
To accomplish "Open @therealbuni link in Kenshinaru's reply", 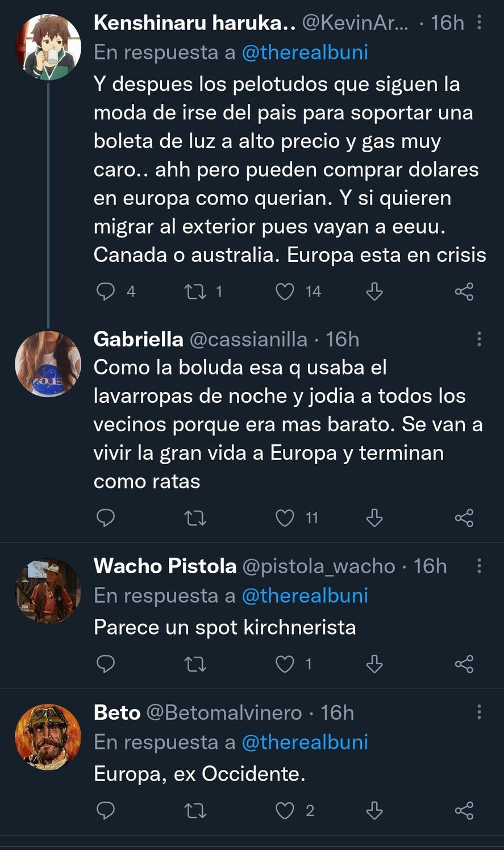I will coord(305,52).
